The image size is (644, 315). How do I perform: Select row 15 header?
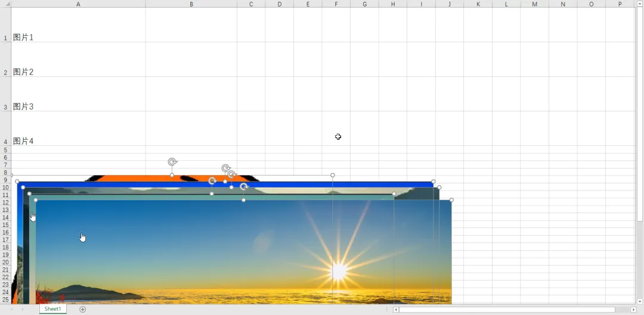tap(5, 224)
